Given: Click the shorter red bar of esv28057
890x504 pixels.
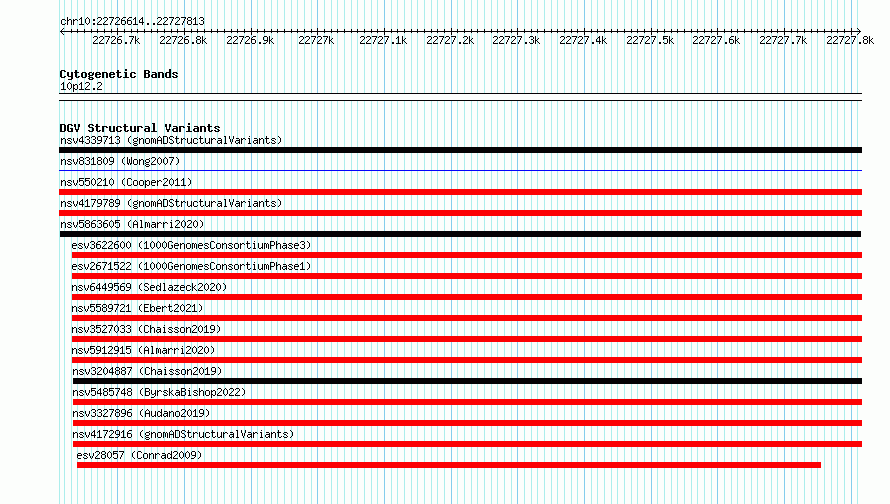Looking at the screenshot, I should [x=449, y=465].
